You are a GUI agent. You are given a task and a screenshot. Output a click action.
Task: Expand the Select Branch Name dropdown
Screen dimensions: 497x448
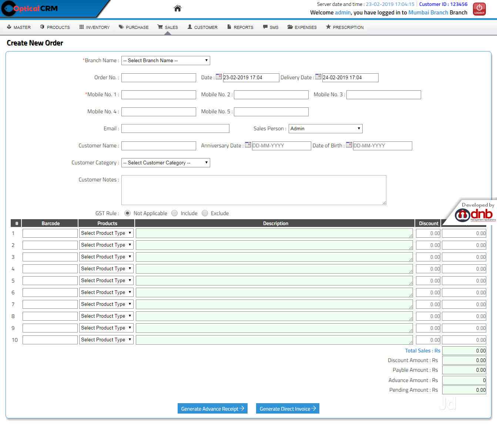[x=165, y=60]
